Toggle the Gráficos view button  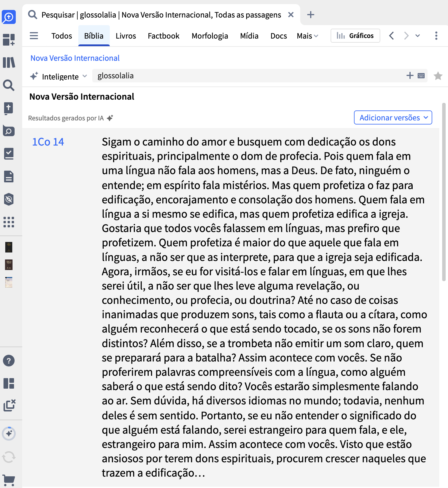355,36
